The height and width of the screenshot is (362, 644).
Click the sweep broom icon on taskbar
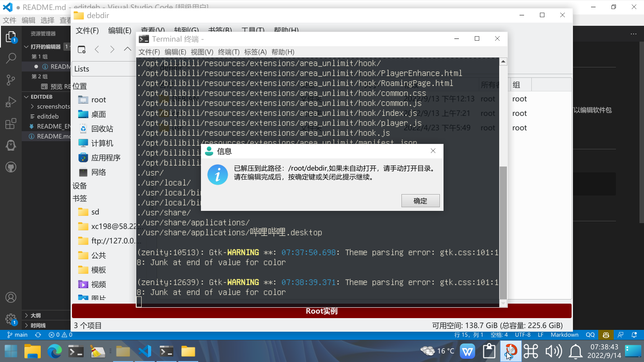tap(98, 351)
